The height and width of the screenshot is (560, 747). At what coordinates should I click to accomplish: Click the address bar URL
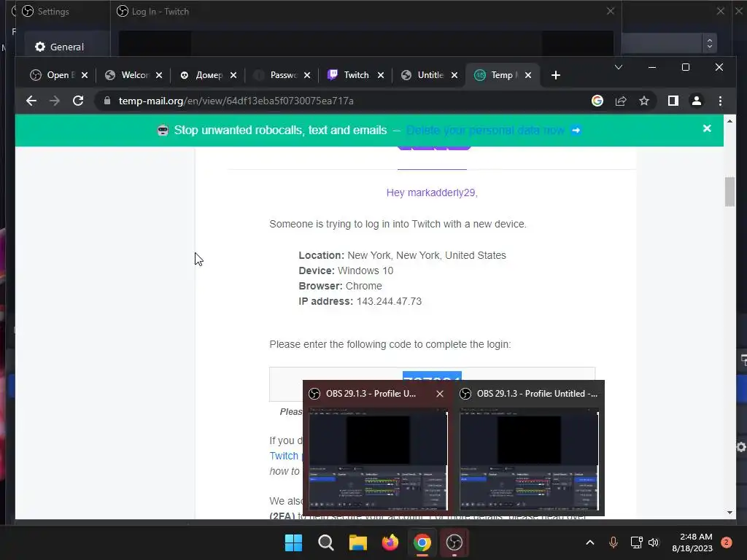point(236,101)
